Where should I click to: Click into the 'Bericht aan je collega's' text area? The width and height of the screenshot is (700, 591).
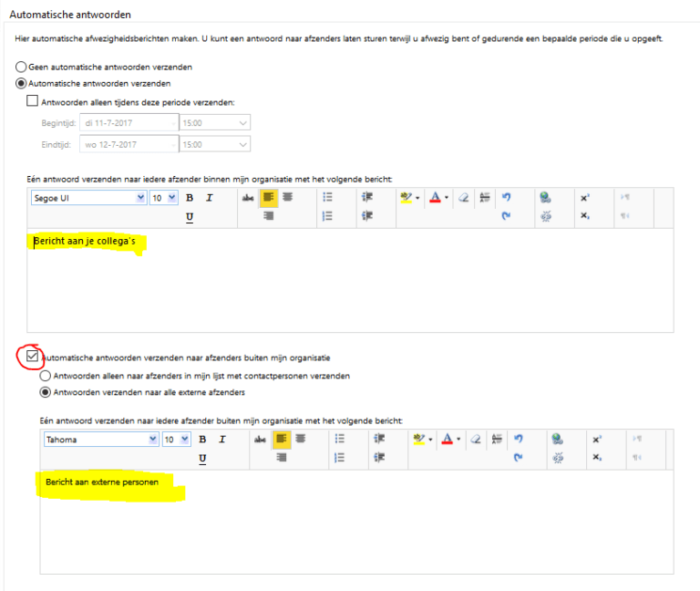(350, 281)
